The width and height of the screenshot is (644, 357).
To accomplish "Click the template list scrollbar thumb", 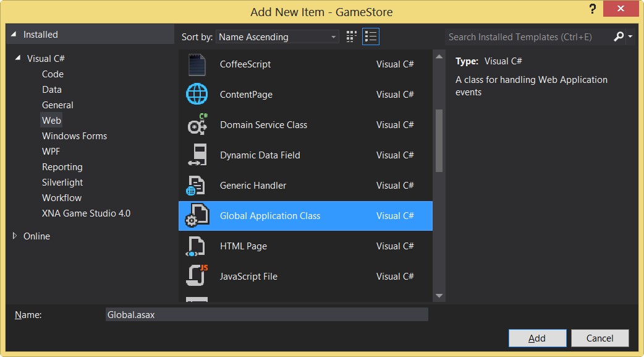I will point(439,140).
